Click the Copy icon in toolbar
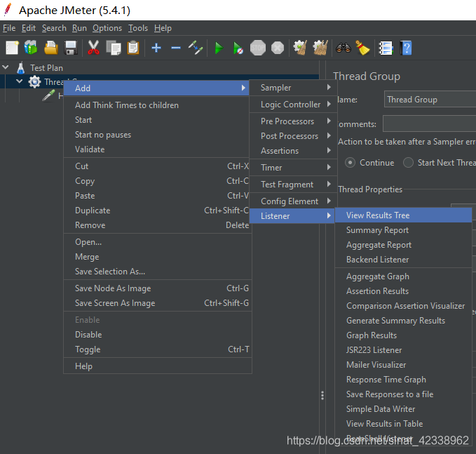This screenshot has width=476, height=454. pos(114,48)
